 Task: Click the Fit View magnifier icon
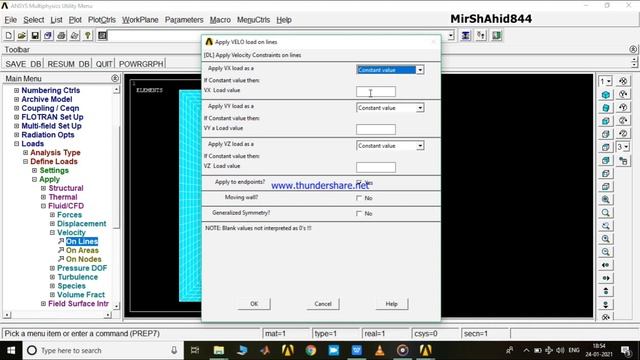(606, 200)
